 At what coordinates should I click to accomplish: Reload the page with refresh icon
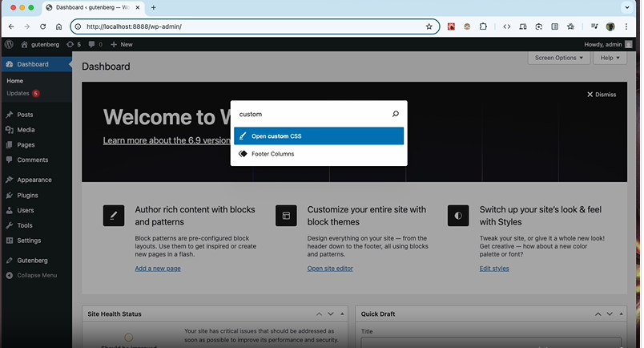42,26
